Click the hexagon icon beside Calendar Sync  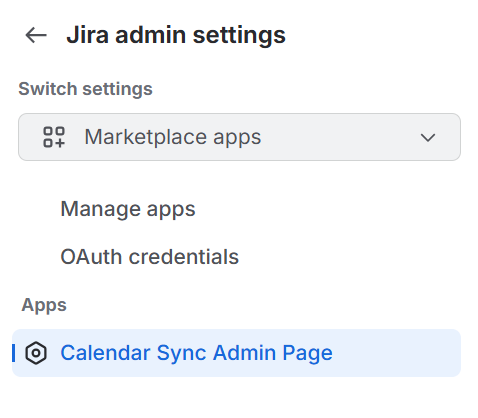tap(36, 353)
